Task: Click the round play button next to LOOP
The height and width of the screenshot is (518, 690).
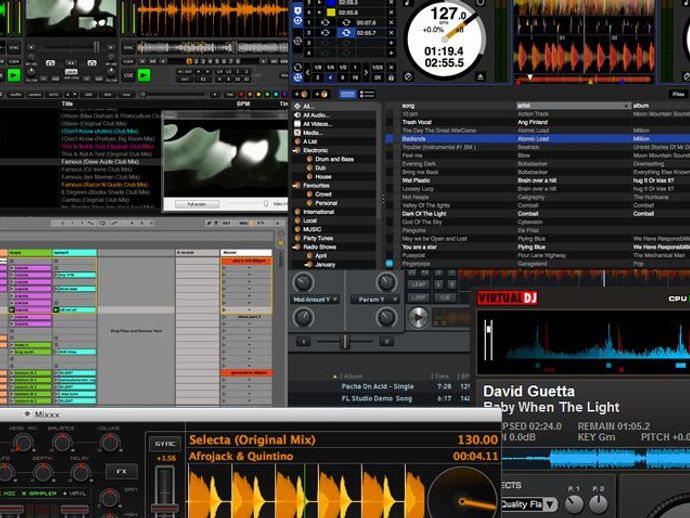Action: click(x=418, y=317)
